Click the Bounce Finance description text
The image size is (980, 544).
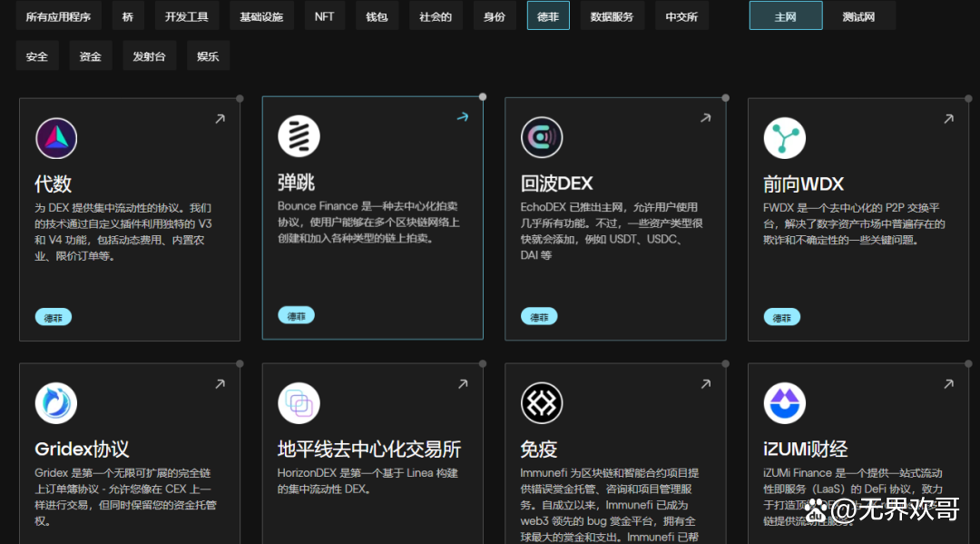click(368, 222)
